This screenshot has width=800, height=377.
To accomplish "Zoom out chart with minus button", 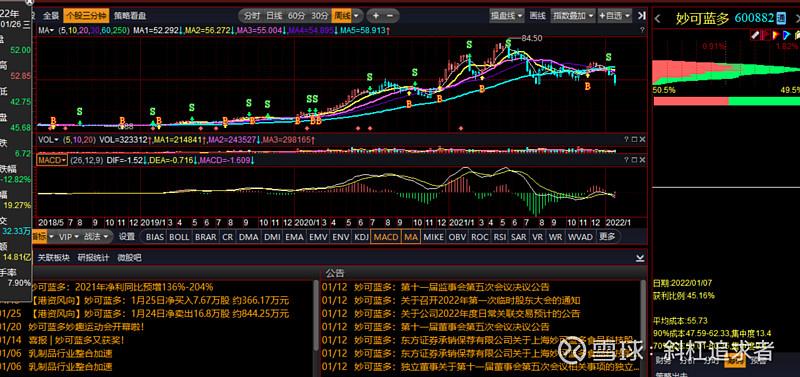I will coord(390,16).
